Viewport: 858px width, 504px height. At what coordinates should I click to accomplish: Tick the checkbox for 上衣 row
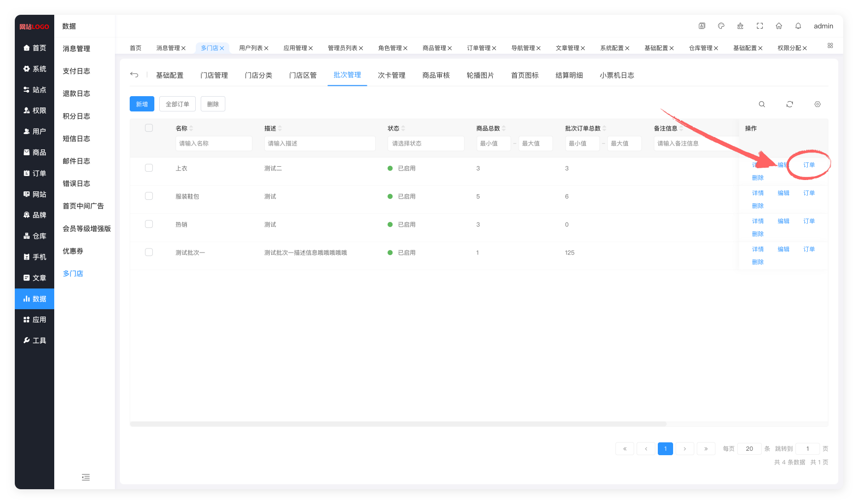pos(149,168)
